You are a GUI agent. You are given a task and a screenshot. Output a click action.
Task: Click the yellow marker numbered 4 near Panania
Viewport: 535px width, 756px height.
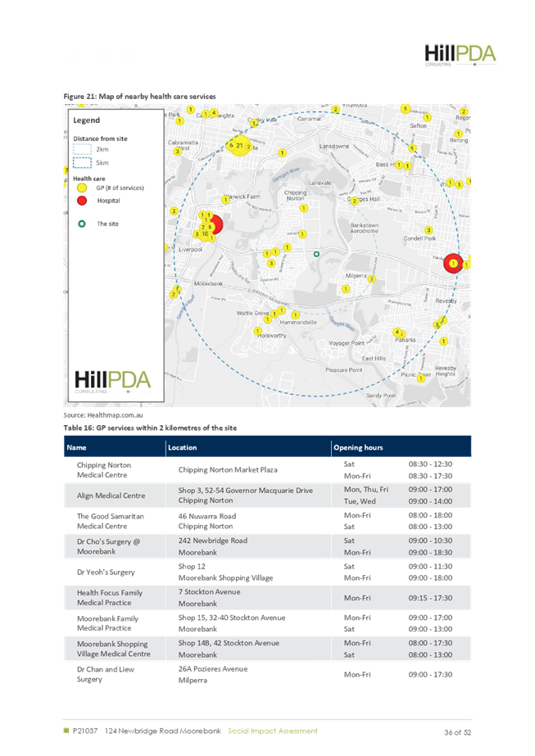click(397, 333)
